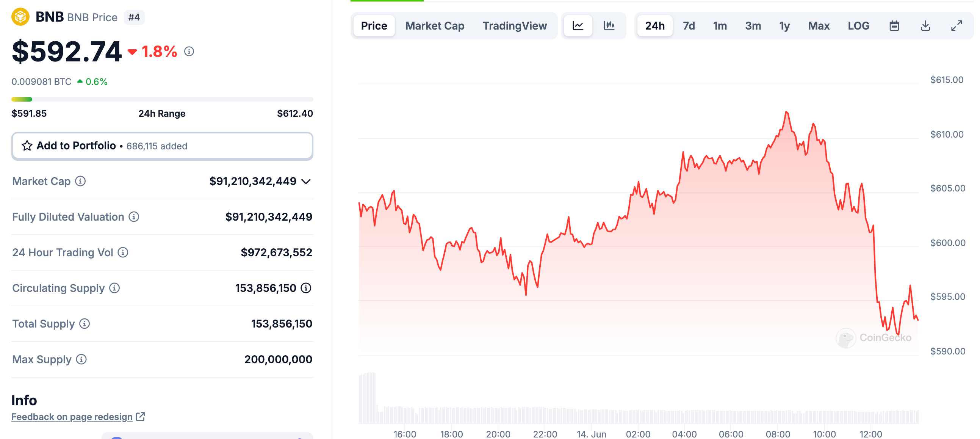Select the Max time range
This screenshot has height=439, width=980.
[819, 26]
